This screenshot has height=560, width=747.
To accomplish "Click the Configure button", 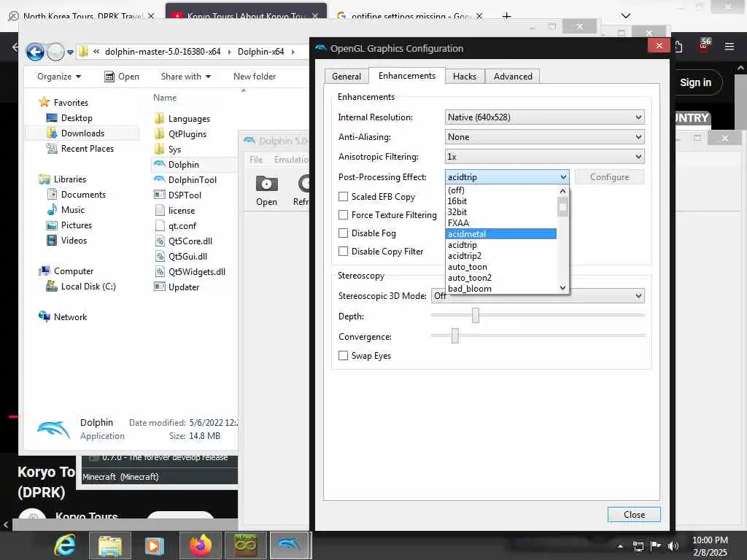I will 609,176.
